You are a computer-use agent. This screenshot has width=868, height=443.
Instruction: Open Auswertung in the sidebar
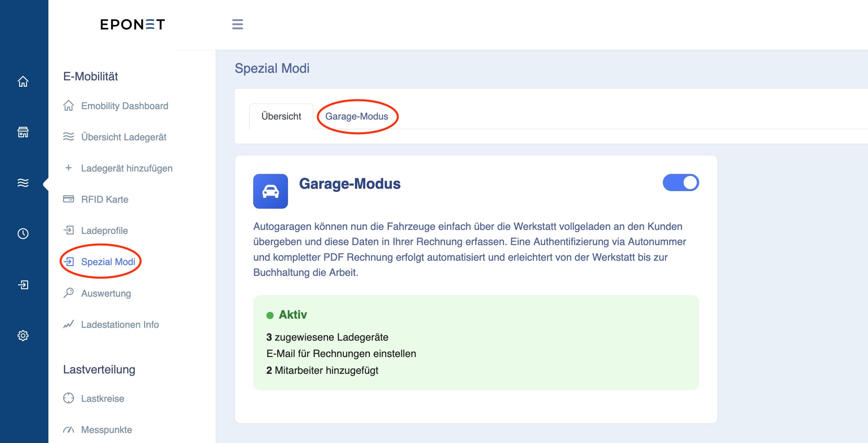point(106,293)
